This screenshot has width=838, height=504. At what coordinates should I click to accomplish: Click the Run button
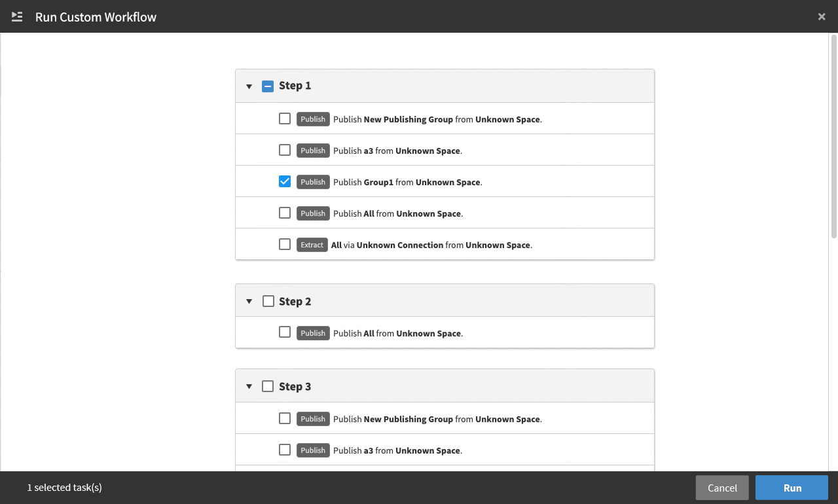pyautogui.click(x=792, y=488)
